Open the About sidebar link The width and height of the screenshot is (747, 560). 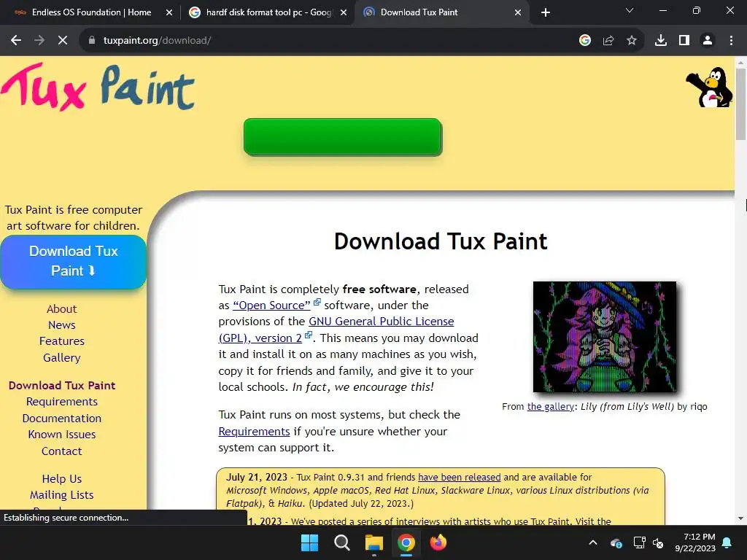tap(61, 309)
